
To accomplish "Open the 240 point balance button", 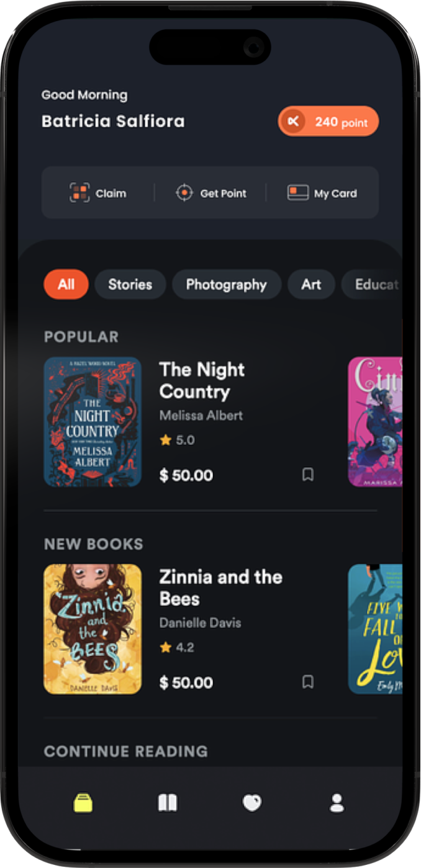I will 340,122.
